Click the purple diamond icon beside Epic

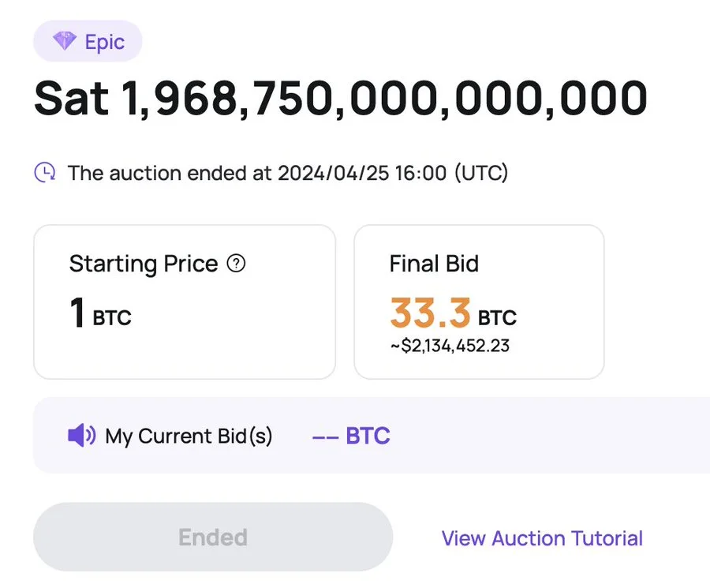click(65, 41)
